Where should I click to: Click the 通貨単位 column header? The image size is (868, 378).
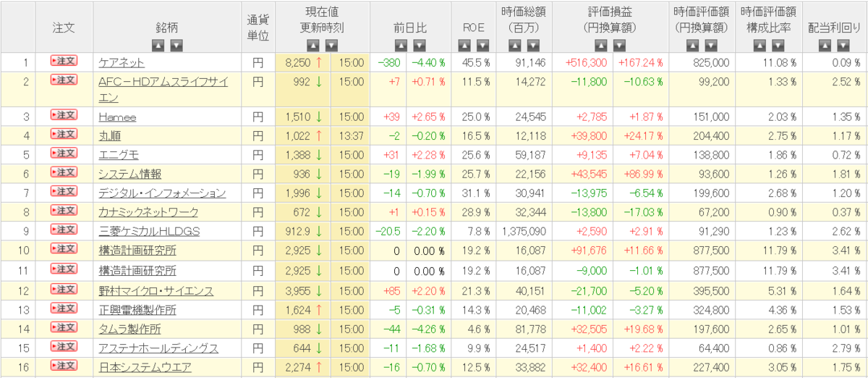pyautogui.click(x=258, y=28)
